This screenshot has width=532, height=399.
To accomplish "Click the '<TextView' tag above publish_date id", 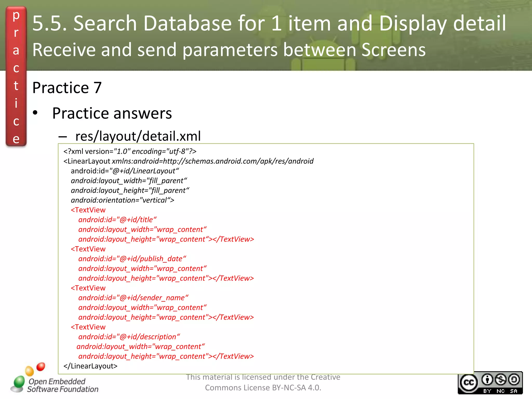I will coord(88,249).
